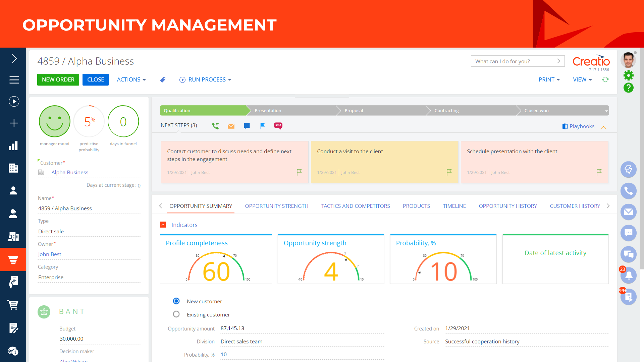Image resolution: width=644 pixels, height=362 pixels.
Task: Click the New Order button
Action: pos(58,80)
